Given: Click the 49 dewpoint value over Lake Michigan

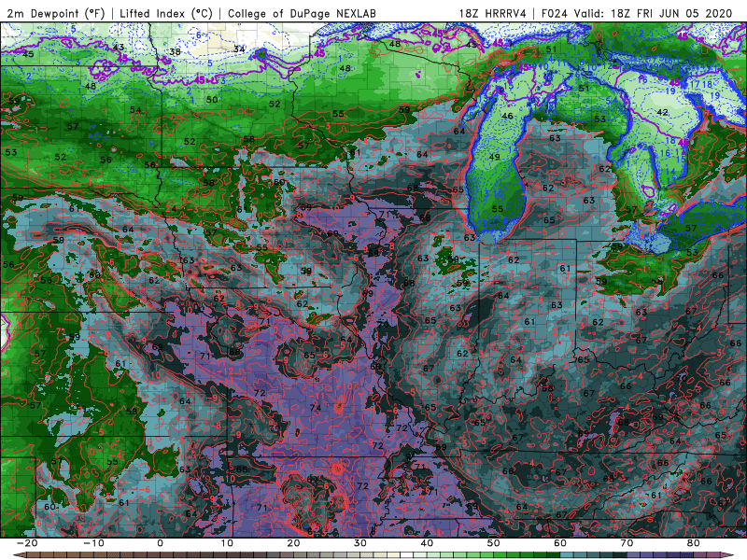Looking at the screenshot, I should [495, 157].
